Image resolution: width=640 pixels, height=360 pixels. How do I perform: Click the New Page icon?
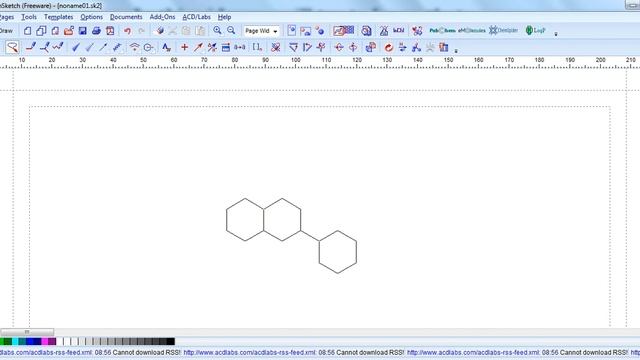(x=27, y=31)
